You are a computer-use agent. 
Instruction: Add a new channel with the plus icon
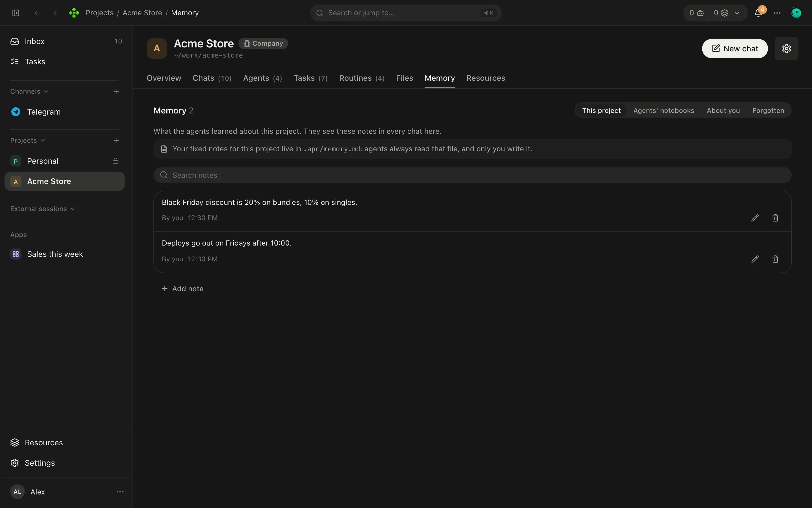coord(116,91)
